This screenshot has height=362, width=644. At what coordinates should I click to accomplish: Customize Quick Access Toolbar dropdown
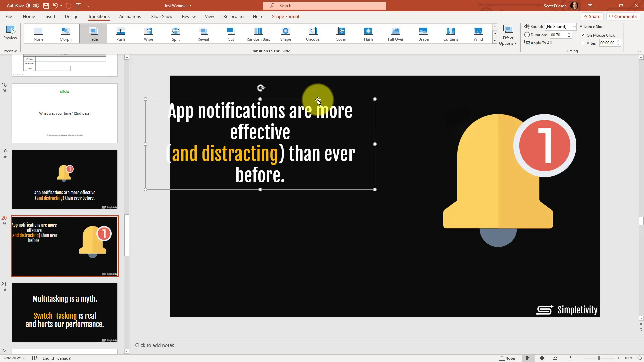(88, 6)
